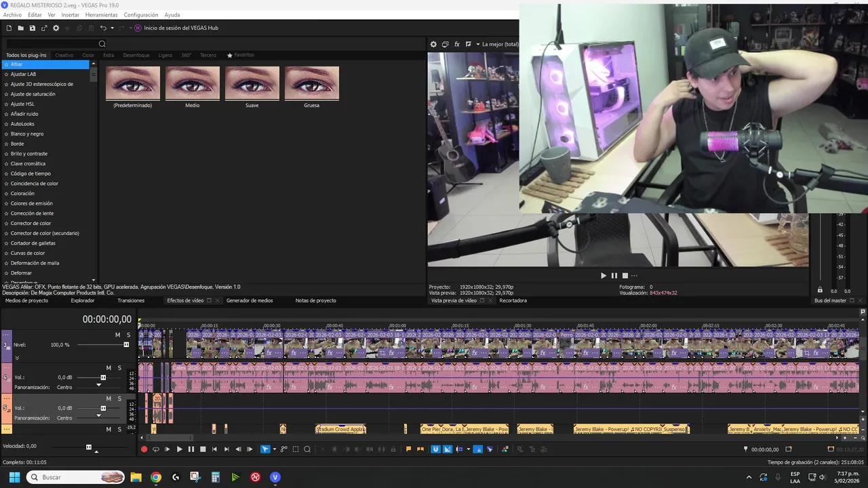This screenshot has width=868, height=488.
Task: Switch to the Explorador tab
Action: (83, 300)
